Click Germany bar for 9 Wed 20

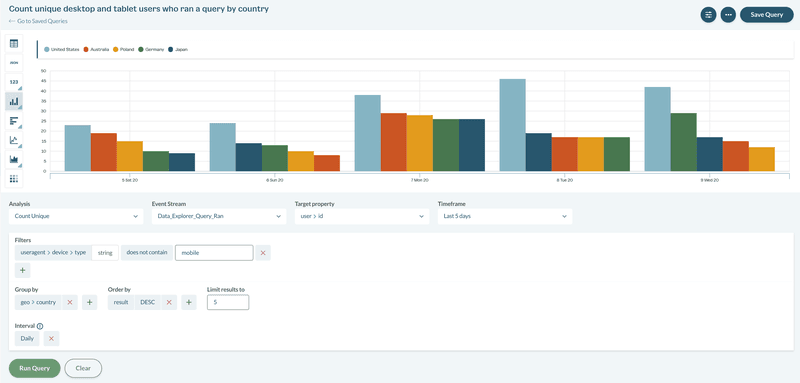click(x=684, y=142)
